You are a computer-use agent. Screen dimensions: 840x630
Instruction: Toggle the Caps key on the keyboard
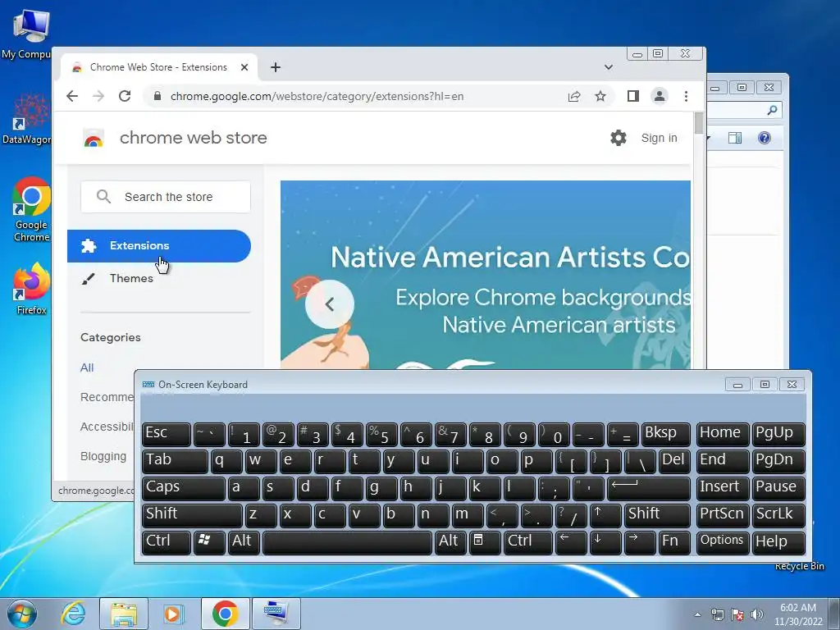(x=183, y=487)
